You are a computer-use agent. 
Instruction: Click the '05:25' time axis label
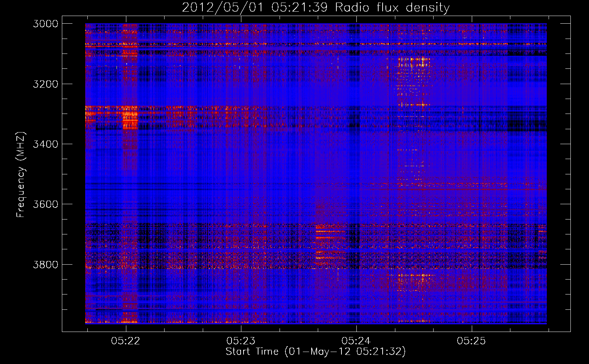tap(471, 341)
